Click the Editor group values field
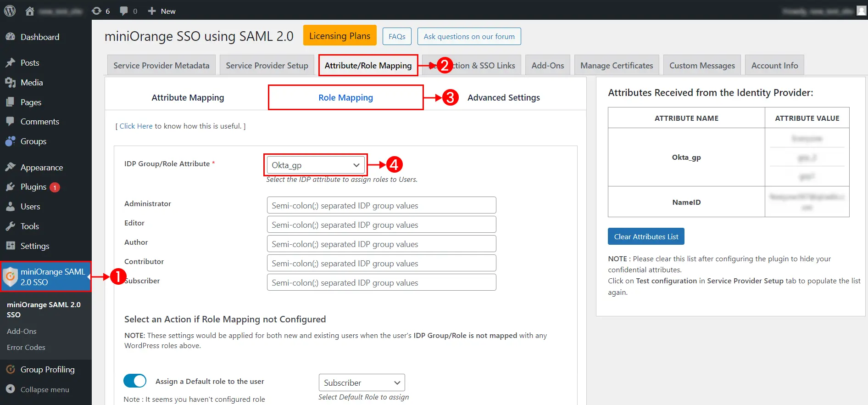This screenshot has height=405, width=868. (x=381, y=225)
